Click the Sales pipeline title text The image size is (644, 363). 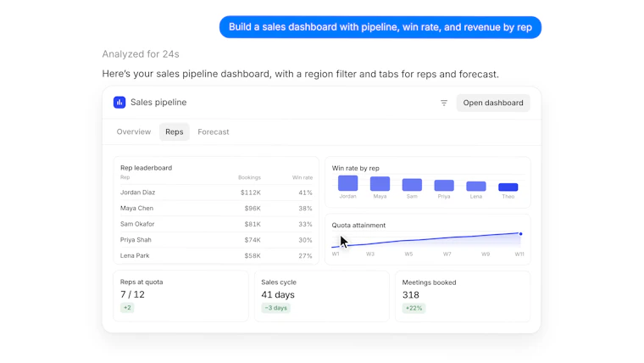(158, 103)
